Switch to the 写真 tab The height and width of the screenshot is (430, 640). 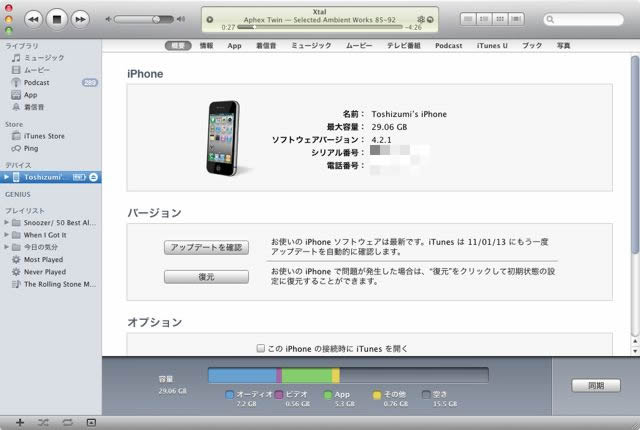click(x=564, y=46)
